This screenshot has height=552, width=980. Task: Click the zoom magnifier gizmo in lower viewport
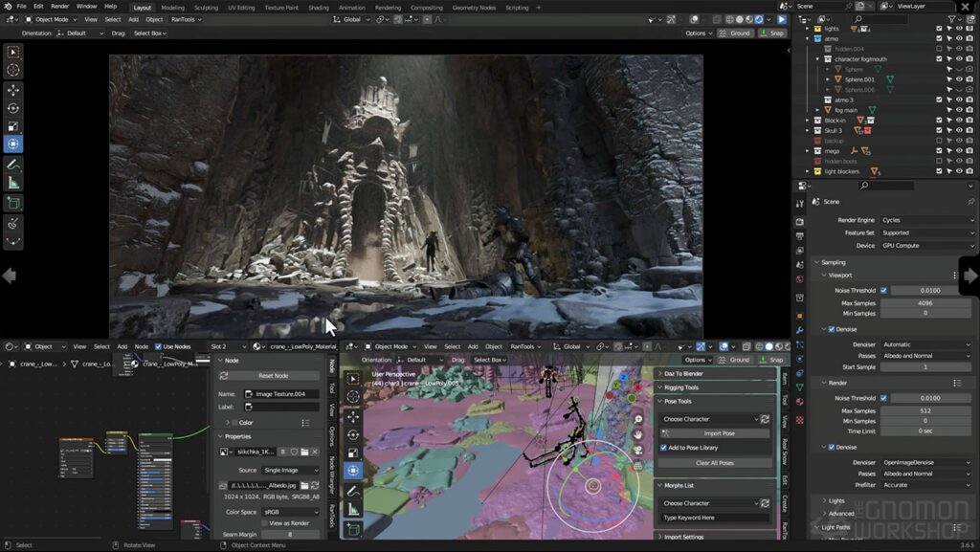coord(638,419)
